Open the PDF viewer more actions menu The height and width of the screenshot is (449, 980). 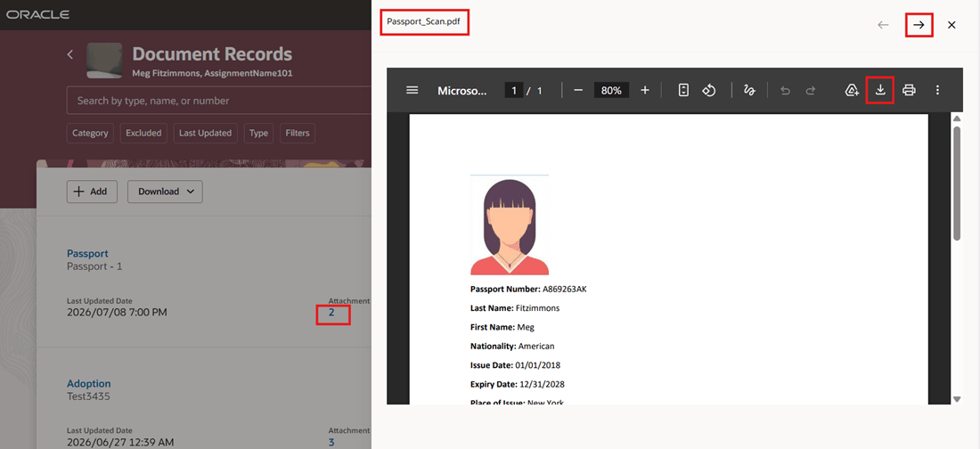click(937, 90)
